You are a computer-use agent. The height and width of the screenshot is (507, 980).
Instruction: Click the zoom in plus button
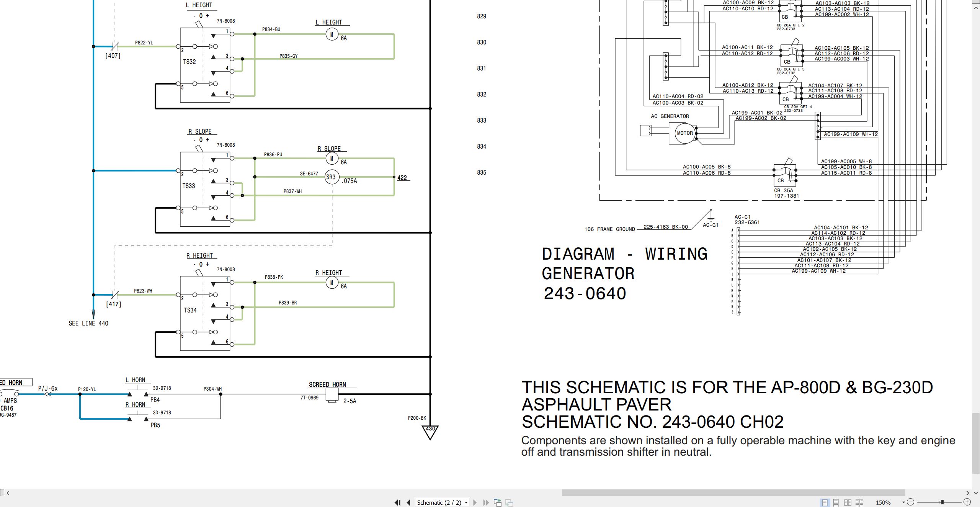pyautogui.click(x=967, y=502)
